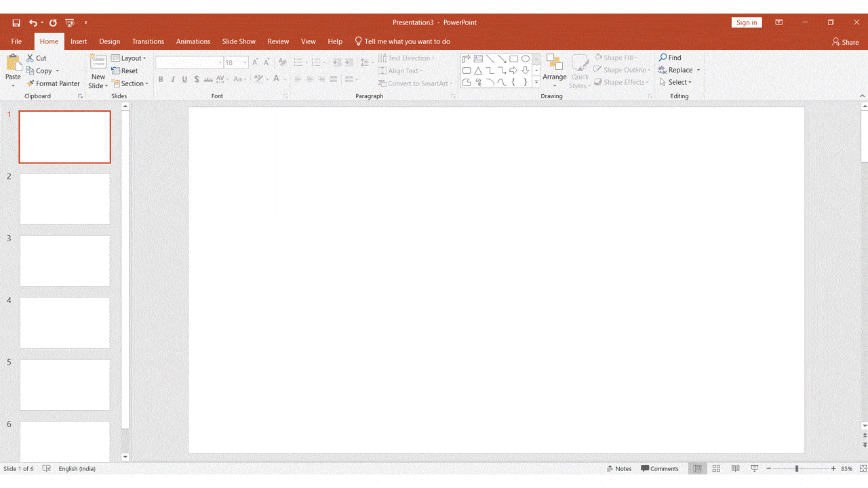Start Slide Show from status bar
Screen dimensions: 868x488
click(754, 468)
